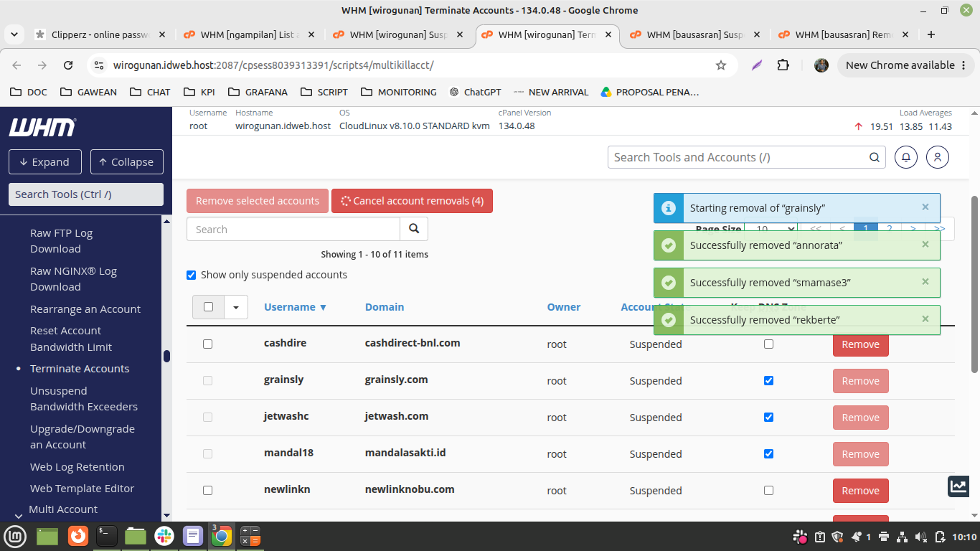Collapse the Multi Account sidebar section chevron
Screen dimensions: 980x551
(x=18, y=515)
